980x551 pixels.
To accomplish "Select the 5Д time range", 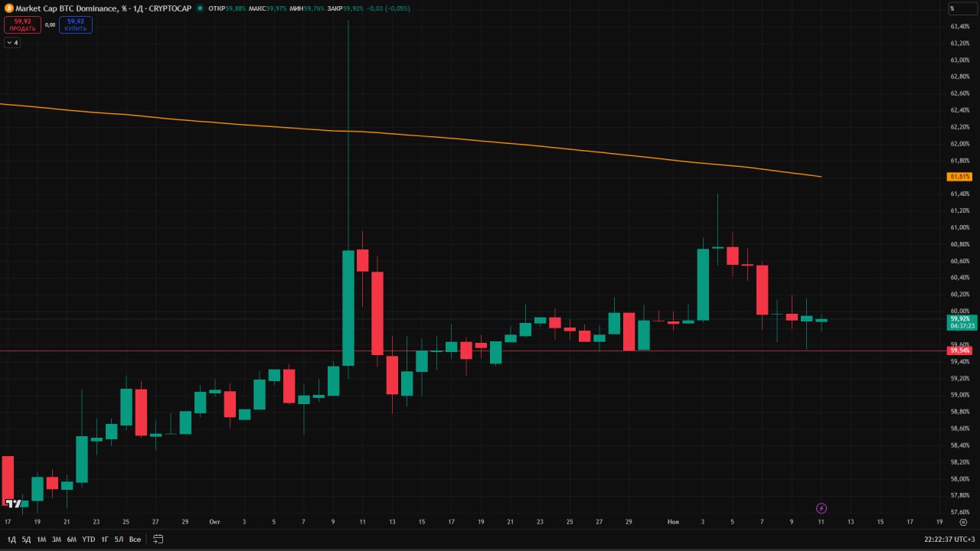I will [26, 540].
